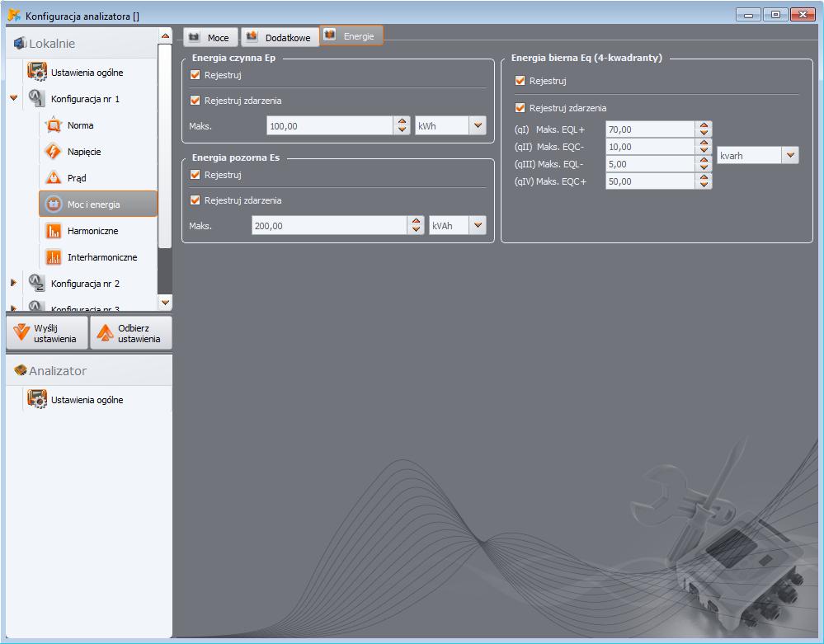The width and height of the screenshot is (824, 644).
Task: Expand the Konfiguracja nr 2 tree node
Action: pos(14,283)
